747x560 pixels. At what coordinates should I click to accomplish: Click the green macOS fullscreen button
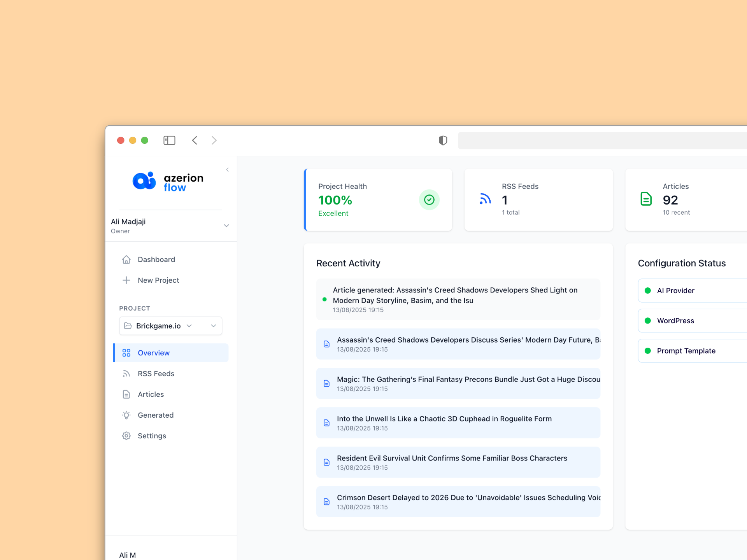pyautogui.click(x=144, y=140)
